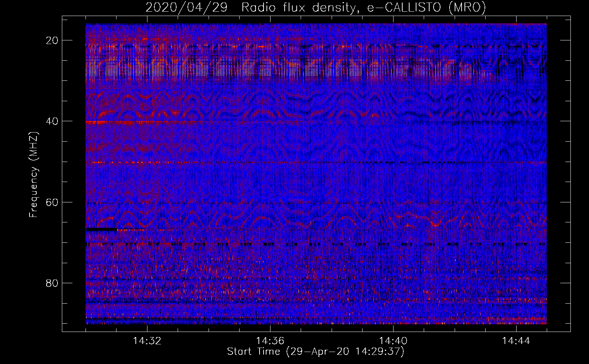
Task: Click the 14:40 time tick label
Action: click(x=393, y=341)
